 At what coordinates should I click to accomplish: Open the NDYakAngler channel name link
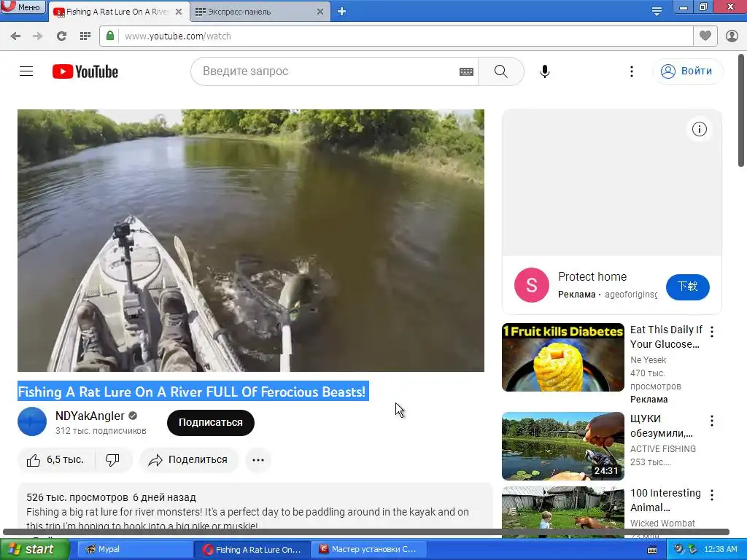[x=90, y=416]
